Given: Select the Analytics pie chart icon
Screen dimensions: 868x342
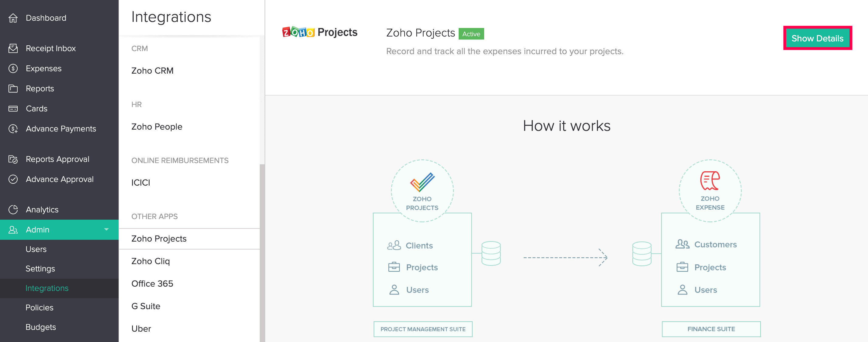Looking at the screenshot, I should [x=13, y=210].
